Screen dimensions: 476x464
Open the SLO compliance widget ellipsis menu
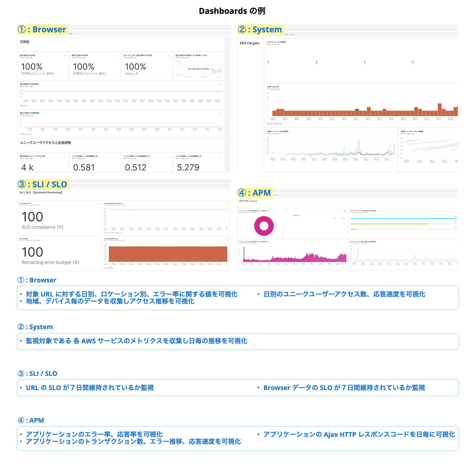pos(99,204)
